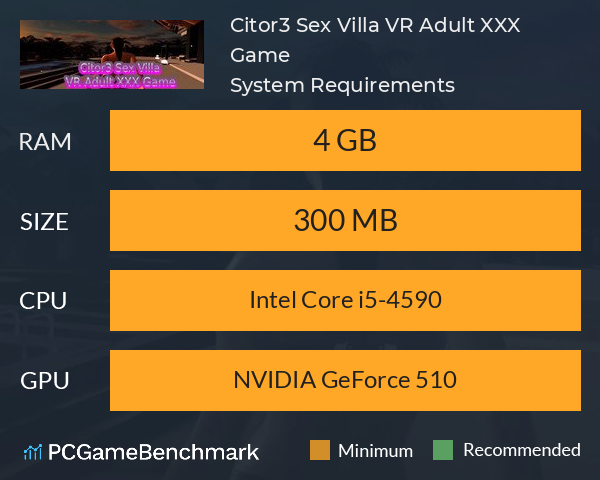Click the PCGameBenchmark brand text
Image resolution: width=600 pixels, height=480 pixels.
(153, 452)
